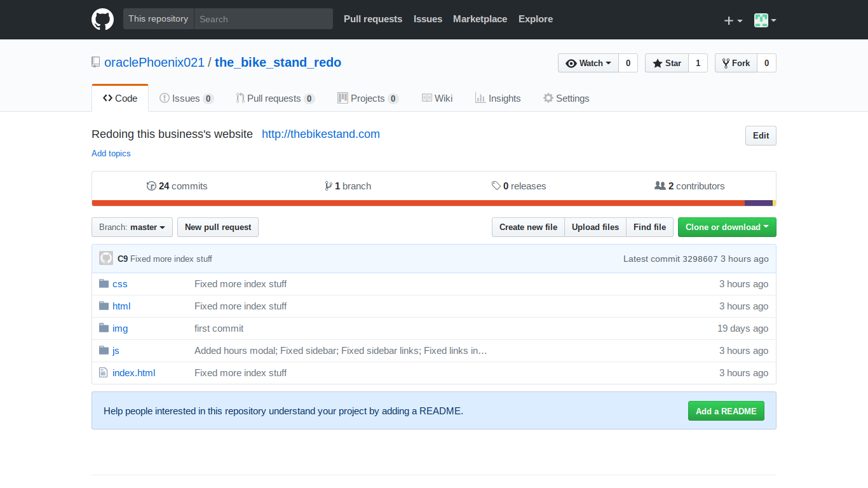Click the file icon next to index.html

pyautogui.click(x=104, y=372)
